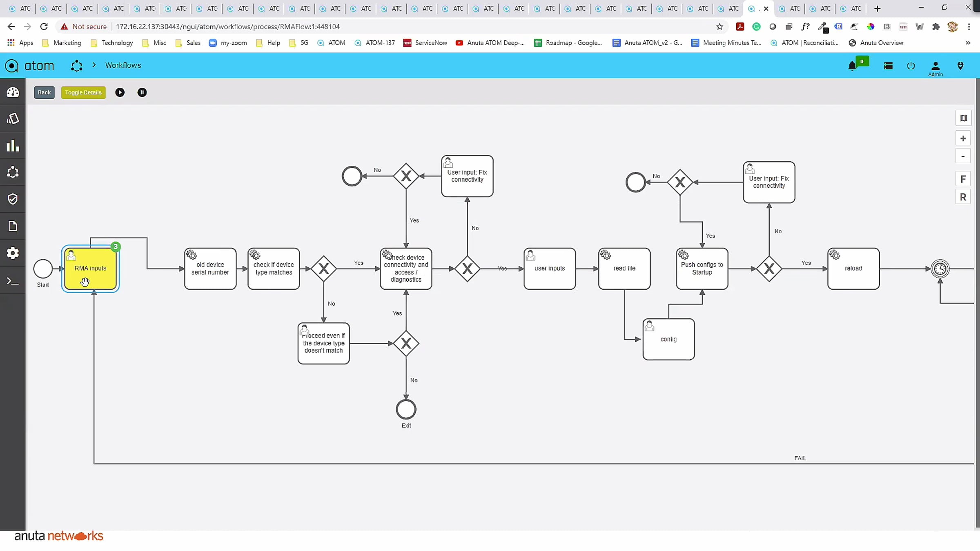The height and width of the screenshot is (551, 980).
Task: Select the RMA inputs task node
Action: coord(90,268)
